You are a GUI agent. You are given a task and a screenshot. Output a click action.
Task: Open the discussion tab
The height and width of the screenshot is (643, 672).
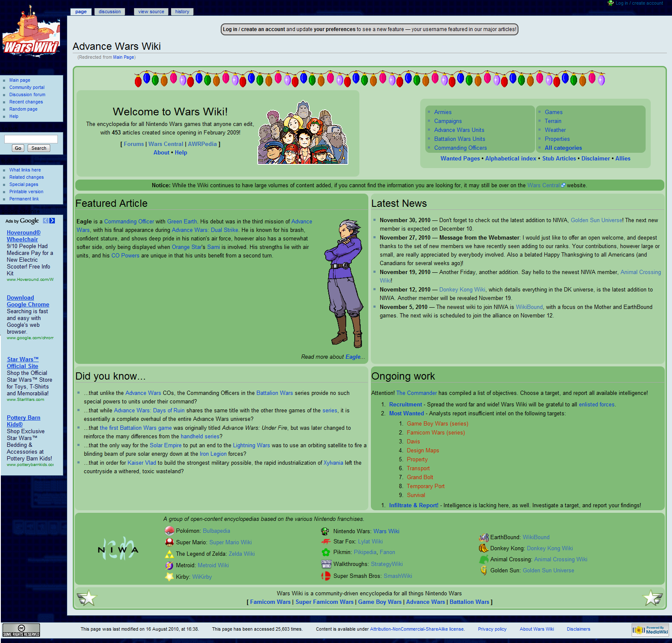pyautogui.click(x=110, y=11)
